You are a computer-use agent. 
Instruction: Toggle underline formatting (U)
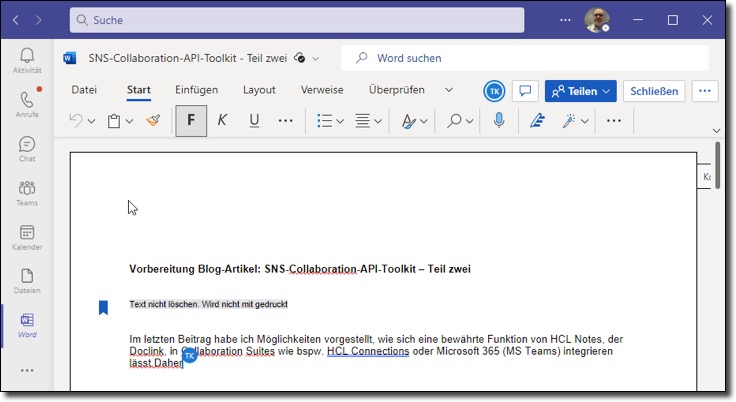click(x=254, y=121)
